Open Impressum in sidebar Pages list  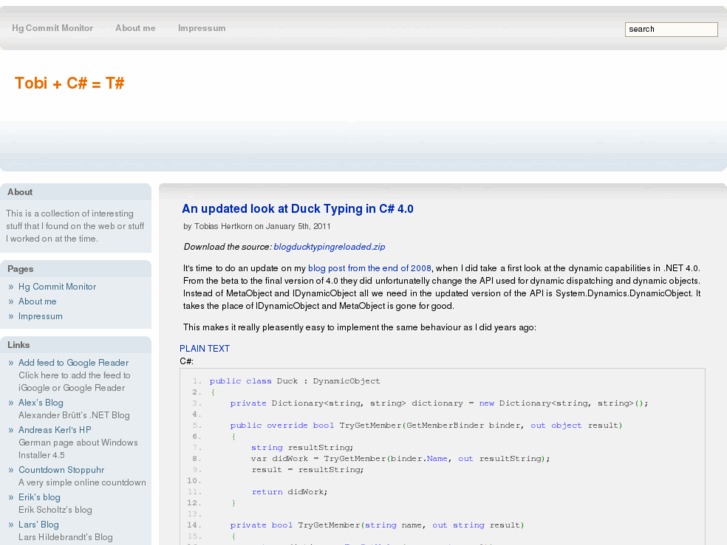[x=40, y=316]
